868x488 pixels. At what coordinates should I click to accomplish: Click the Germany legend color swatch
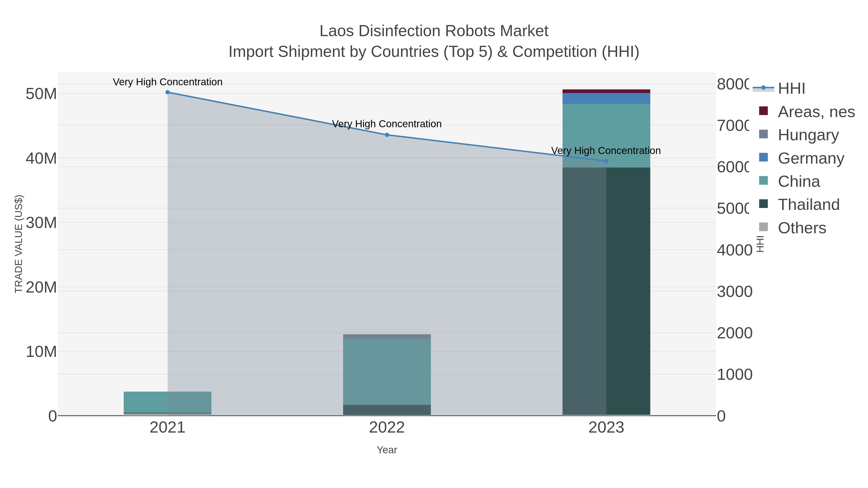(x=763, y=157)
